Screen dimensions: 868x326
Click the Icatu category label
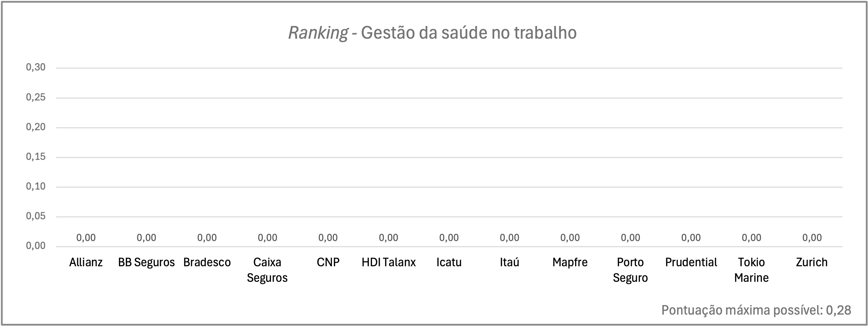[x=449, y=262]
